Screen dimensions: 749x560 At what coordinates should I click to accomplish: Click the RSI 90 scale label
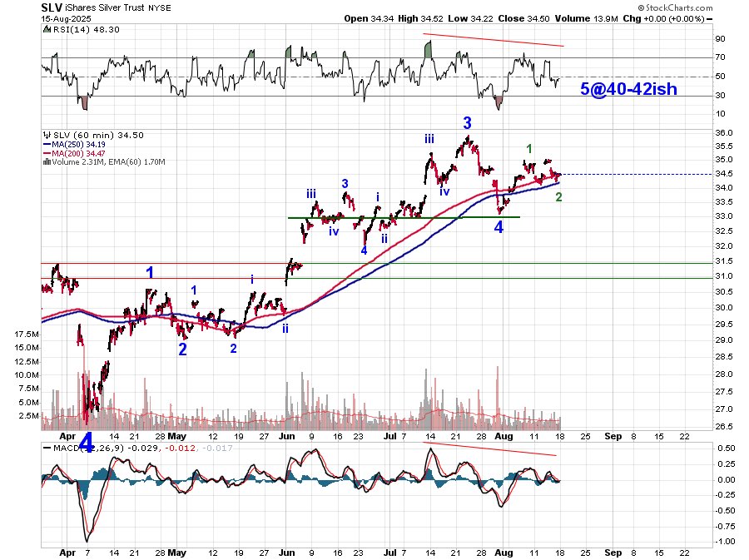point(720,39)
